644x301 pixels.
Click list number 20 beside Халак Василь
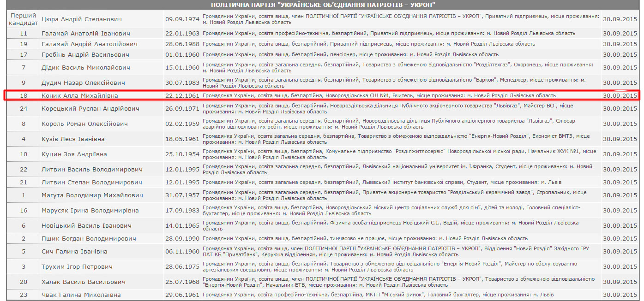[x=24, y=282]
